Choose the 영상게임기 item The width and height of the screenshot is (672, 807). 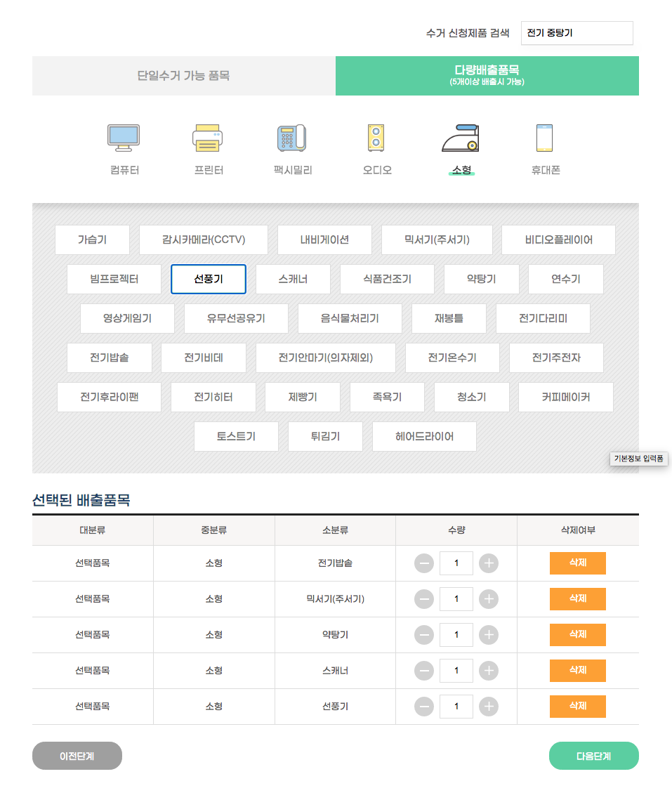[x=128, y=319]
